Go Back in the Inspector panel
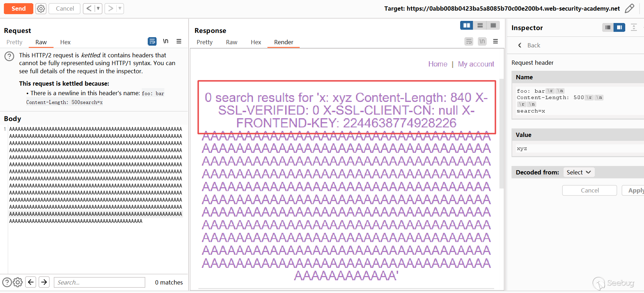Viewport: 644px width, 293px height. (x=529, y=45)
